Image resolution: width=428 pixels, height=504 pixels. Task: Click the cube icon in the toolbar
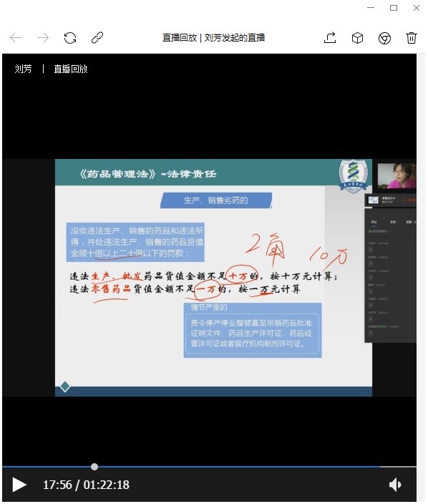[x=357, y=38]
